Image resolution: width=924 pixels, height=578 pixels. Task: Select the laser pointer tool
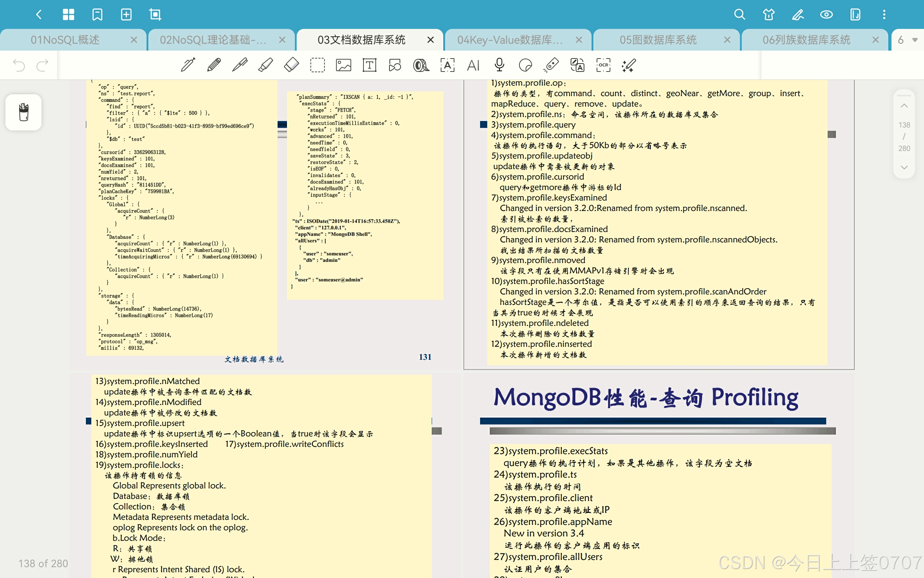551,65
